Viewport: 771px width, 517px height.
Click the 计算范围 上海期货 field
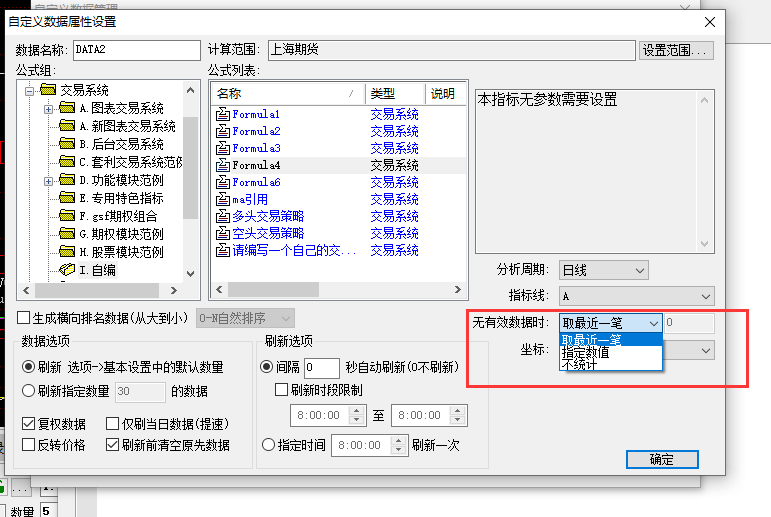tap(452, 50)
